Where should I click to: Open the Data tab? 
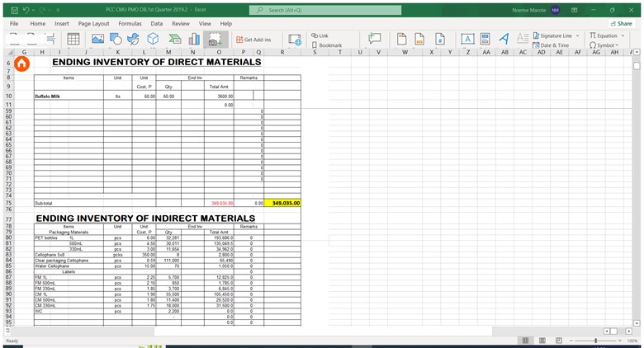pyautogui.click(x=157, y=24)
